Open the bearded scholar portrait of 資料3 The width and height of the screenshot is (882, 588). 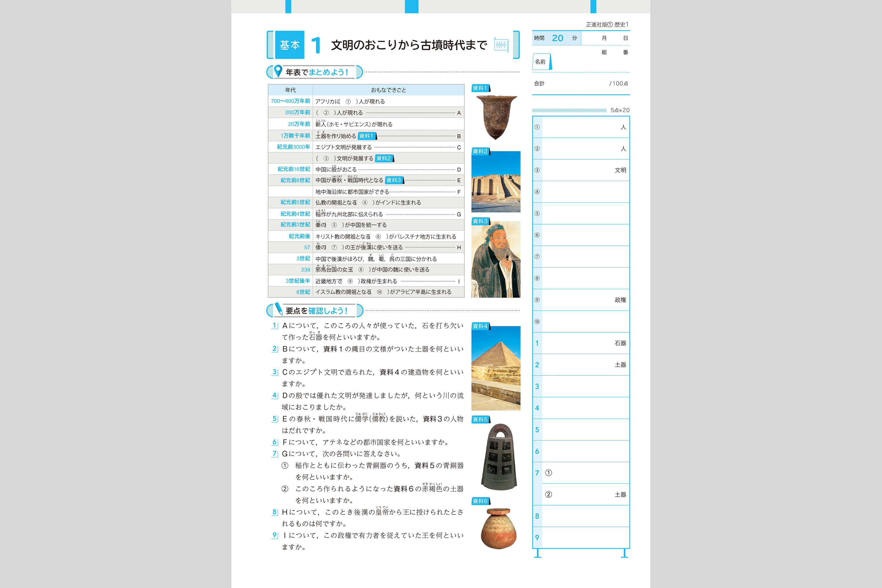(496, 260)
